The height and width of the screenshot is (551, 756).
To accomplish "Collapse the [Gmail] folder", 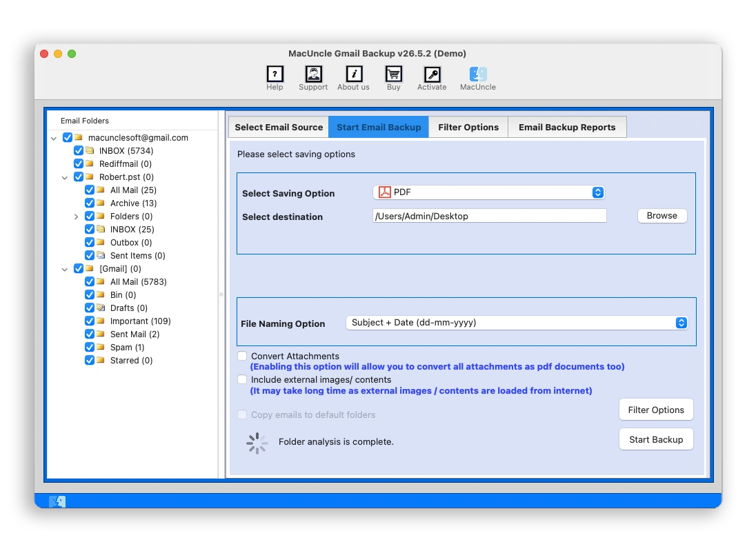I will click(65, 270).
